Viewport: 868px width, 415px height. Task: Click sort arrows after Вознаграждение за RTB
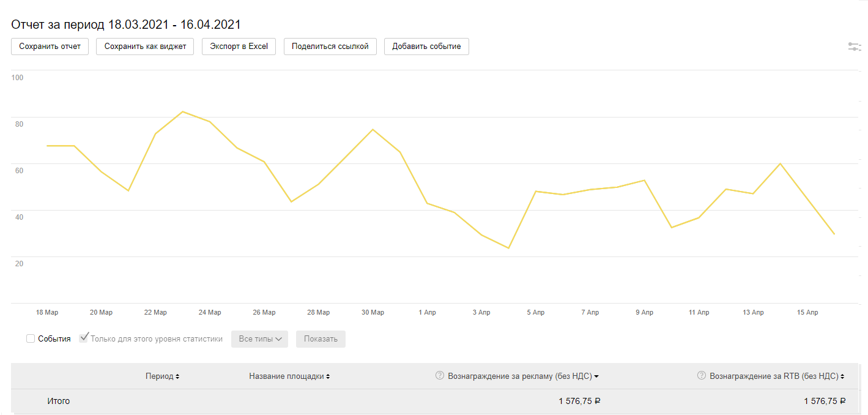coord(842,376)
